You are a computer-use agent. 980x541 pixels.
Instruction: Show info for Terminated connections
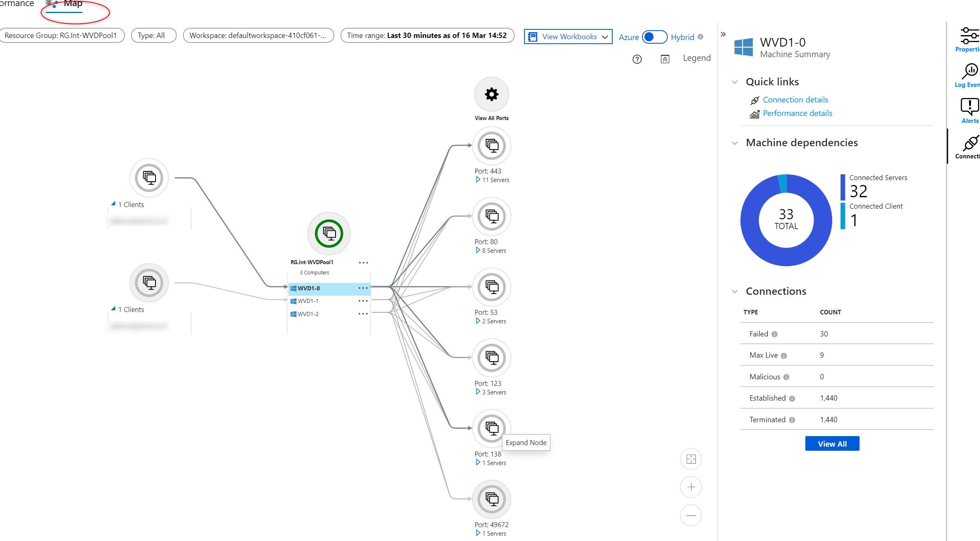(x=792, y=420)
